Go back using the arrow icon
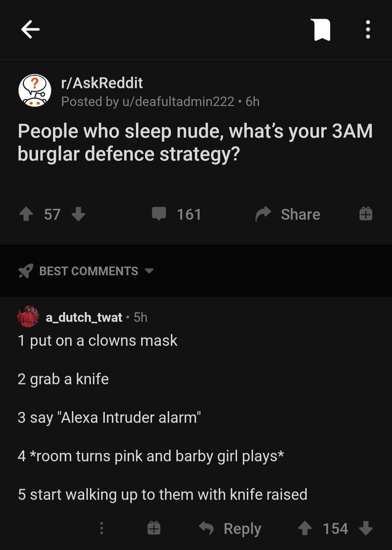 (x=30, y=29)
